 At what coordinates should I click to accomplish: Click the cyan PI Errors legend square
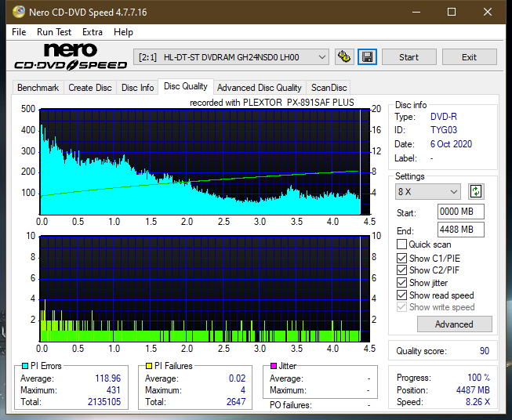coord(24,366)
